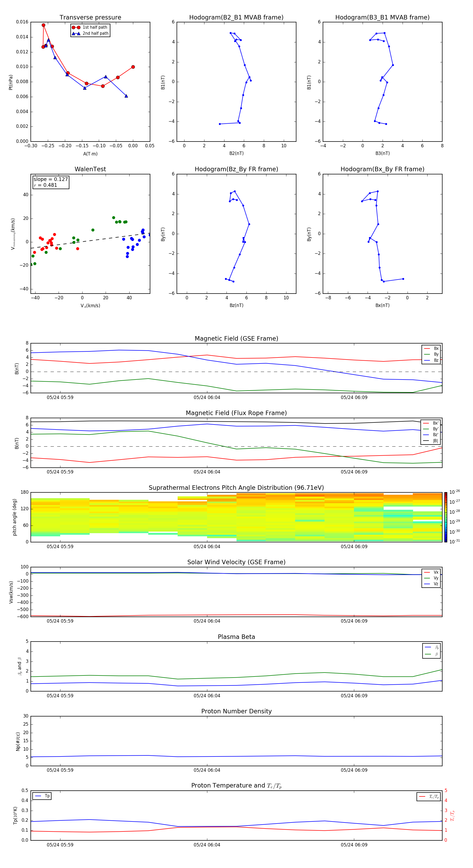Click the 'Bx(nT)' x-axis label
This screenshot has height=868, width=473.
382,305
